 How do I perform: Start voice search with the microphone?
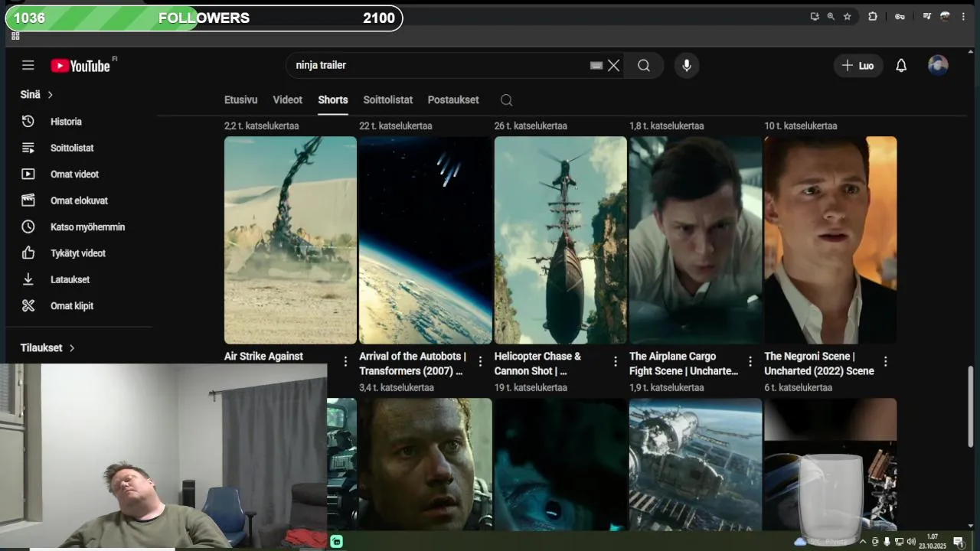[x=687, y=66]
